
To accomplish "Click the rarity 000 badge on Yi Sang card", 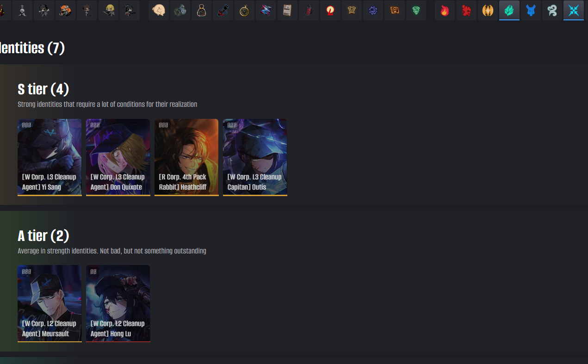I will pyautogui.click(x=26, y=125).
